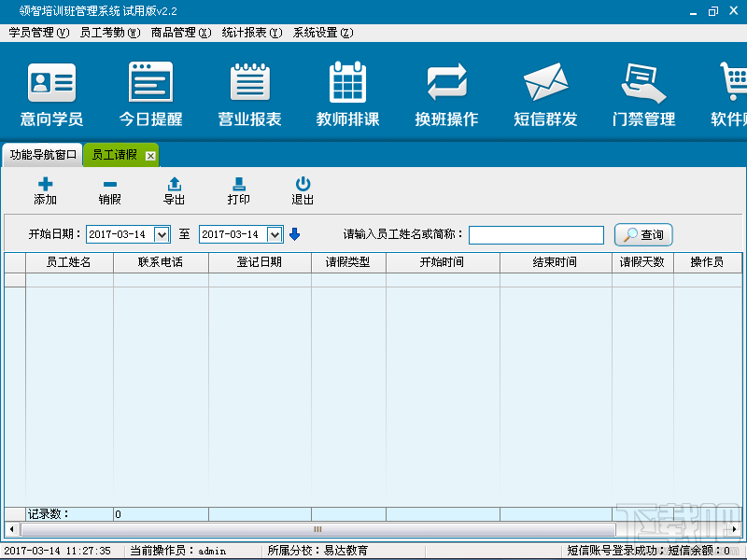Viewport: 747px width, 560px height.
Task: Open the 门禁管理 access control icon
Action: [643, 94]
